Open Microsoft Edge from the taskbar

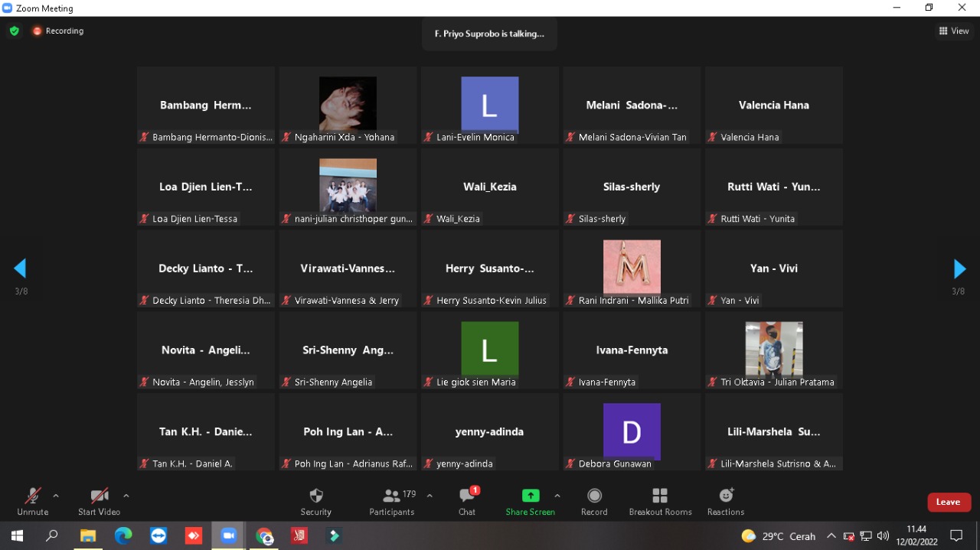(x=123, y=536)
